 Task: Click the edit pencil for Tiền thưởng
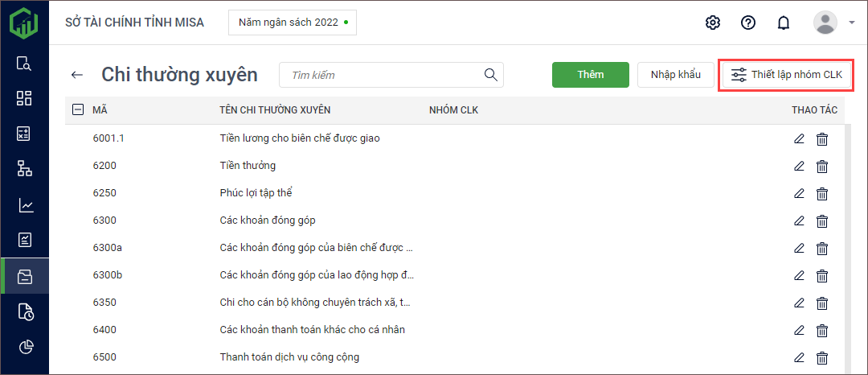(x=799, y=166)
